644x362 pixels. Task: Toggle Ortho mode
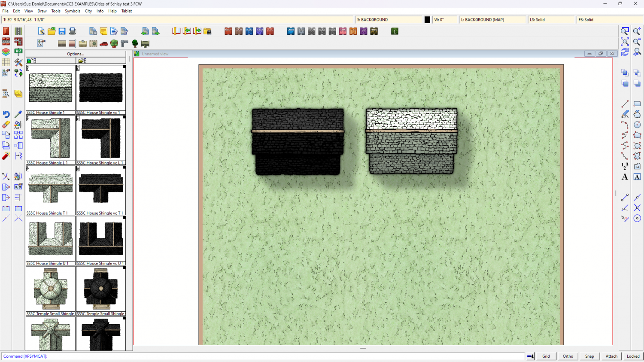[568, 356]
